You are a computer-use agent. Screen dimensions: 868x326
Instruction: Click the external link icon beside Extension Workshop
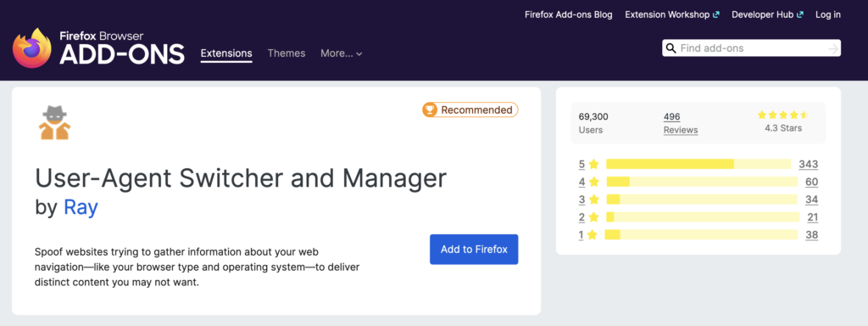pyautogui.click(x=715, y=15)
